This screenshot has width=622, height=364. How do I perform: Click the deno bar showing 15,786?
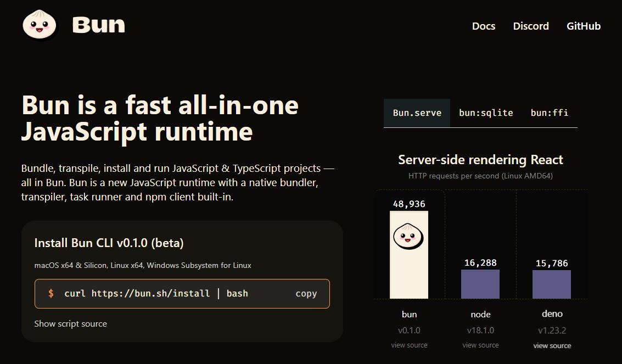[552, 284]
